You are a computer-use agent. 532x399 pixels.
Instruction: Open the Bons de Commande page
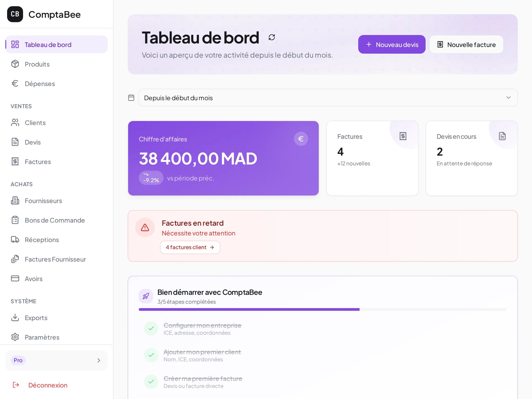tap(55, 220)
